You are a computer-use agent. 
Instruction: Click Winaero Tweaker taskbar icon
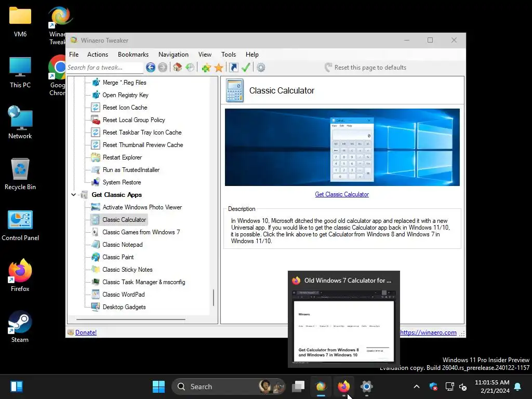point(321,387)
